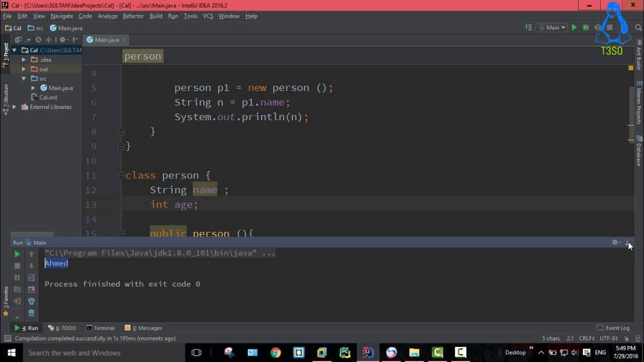Toggle the Database side panel
The height and width of the screenshot is (362, 644).
(x=638, y=151)
